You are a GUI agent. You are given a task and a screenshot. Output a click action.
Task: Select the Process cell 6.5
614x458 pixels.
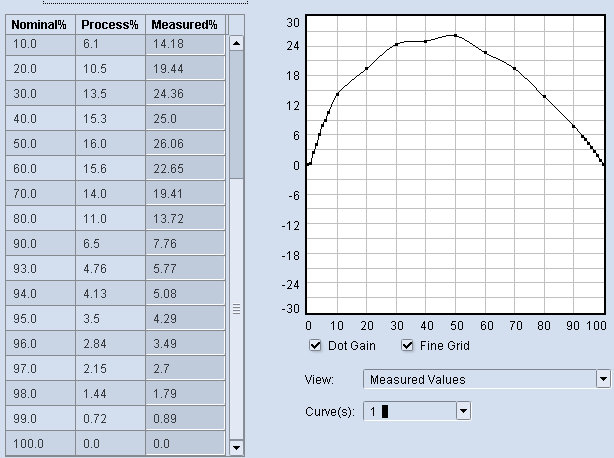(x=110, y=243)
